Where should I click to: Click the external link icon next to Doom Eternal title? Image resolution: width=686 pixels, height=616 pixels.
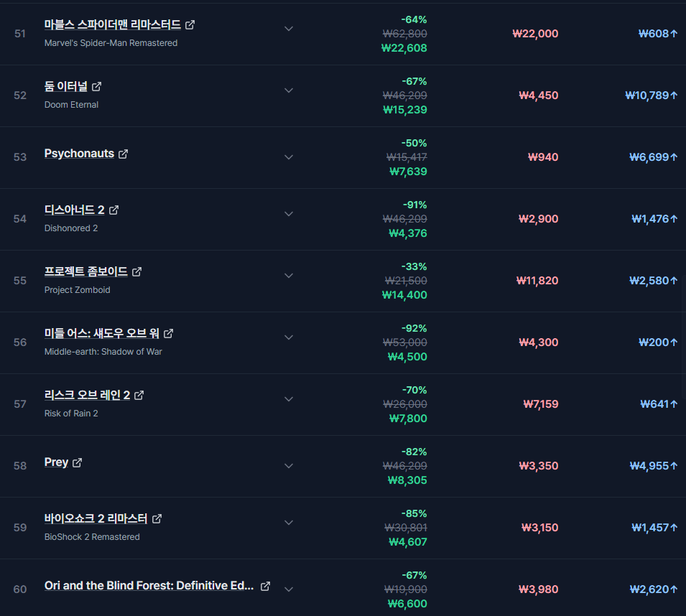pos(97,87)
